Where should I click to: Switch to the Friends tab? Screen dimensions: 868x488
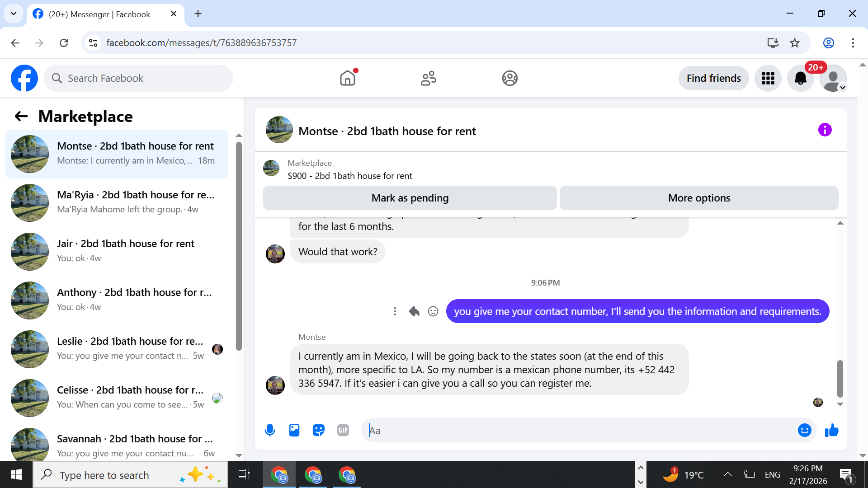pos(428,78)
